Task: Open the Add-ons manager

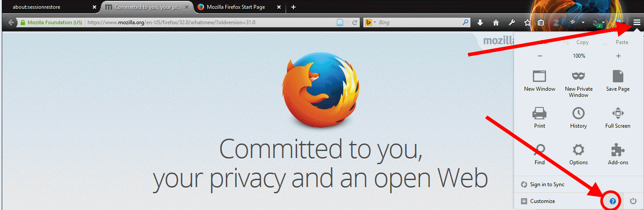Action: point(618,155)
